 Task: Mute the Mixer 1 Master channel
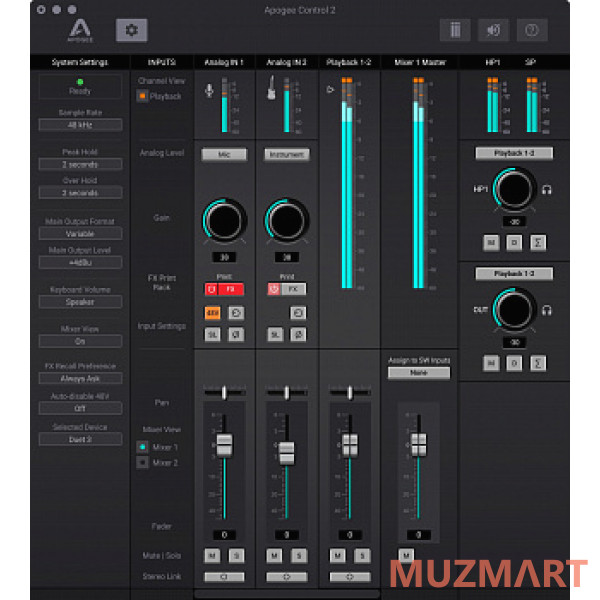(406, 554)
